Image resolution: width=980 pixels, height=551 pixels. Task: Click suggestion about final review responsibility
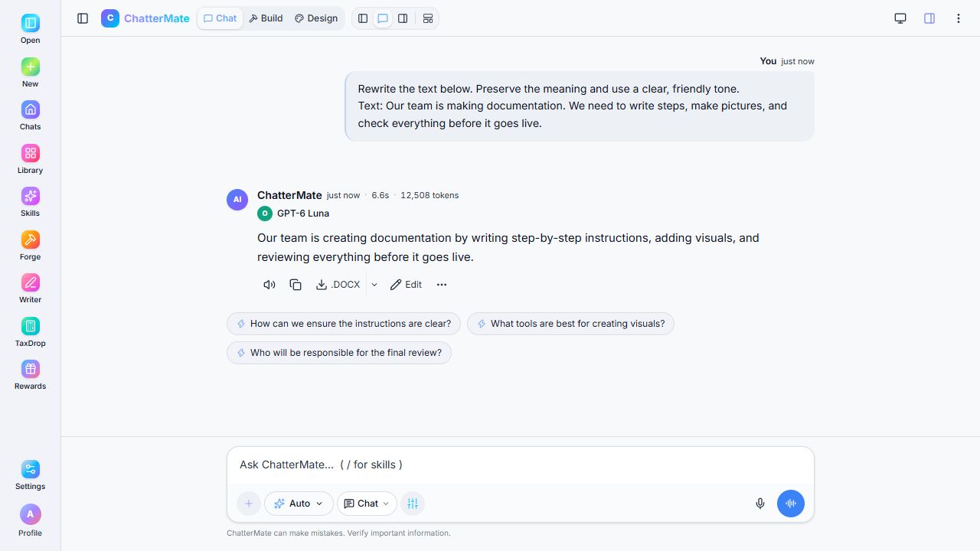tap(339, 353)
